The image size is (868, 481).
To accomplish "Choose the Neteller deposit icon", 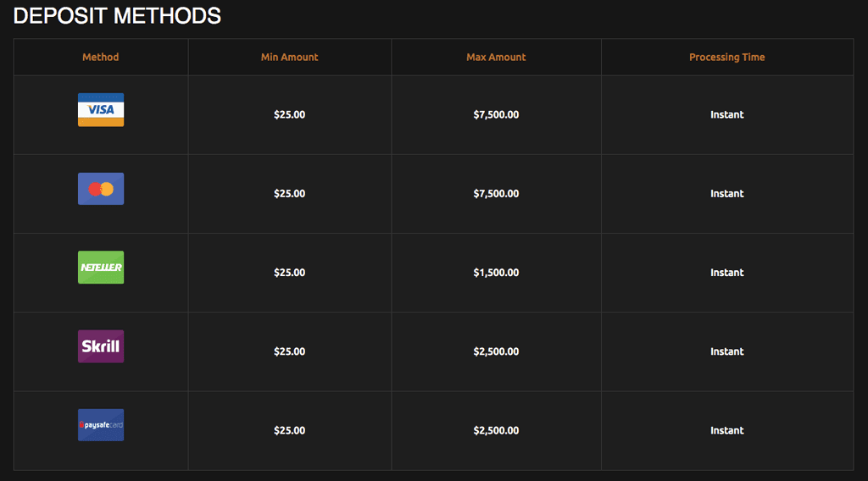I will point(101,268).
